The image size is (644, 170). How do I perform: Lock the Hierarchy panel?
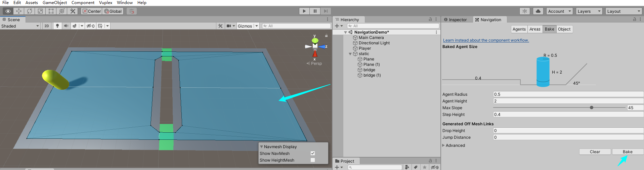(x=430, y=19)
